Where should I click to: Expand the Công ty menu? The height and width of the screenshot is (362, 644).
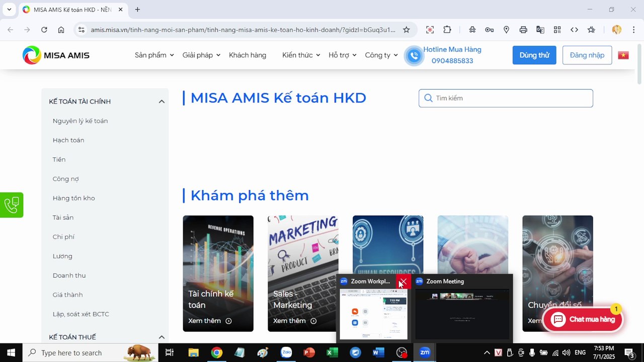381,55
